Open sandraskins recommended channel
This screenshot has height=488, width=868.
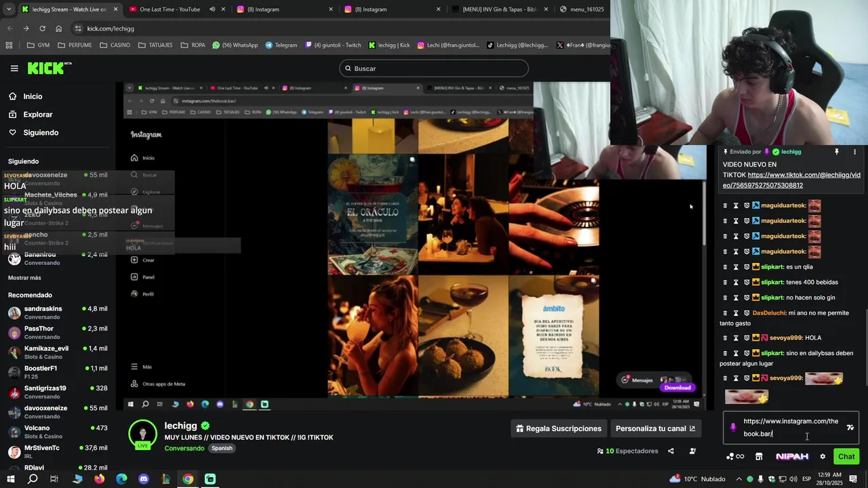tap(58, 312)
